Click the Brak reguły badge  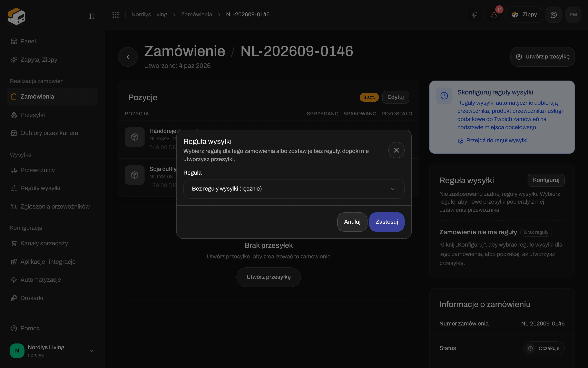point(536,232)
